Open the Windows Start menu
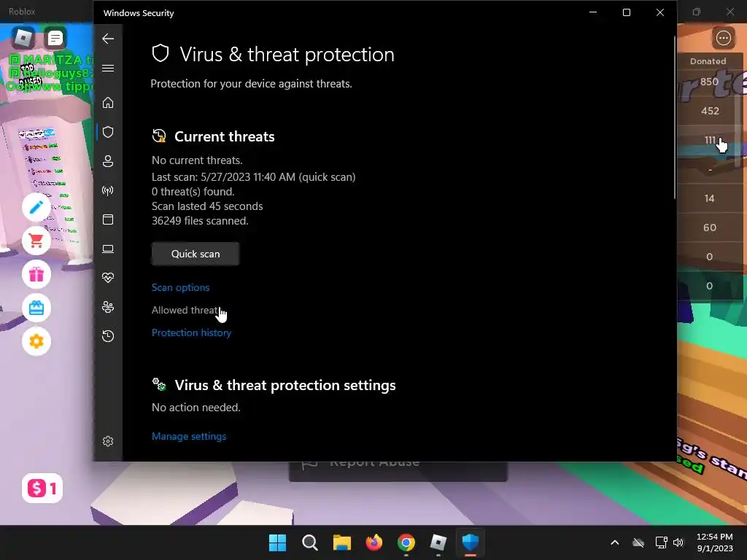This screenshot has height=560, width=747. pyautogui.click(x=277, y=542)
